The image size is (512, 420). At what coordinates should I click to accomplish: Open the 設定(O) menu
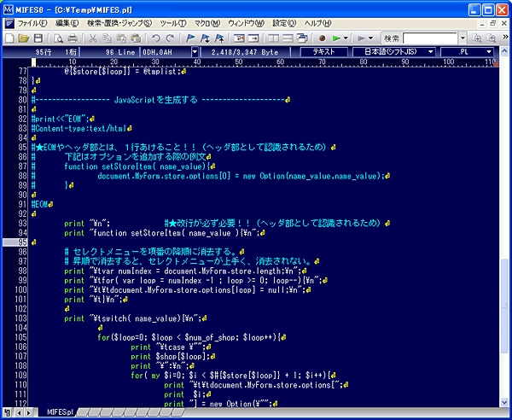click(x=284, y=23)
